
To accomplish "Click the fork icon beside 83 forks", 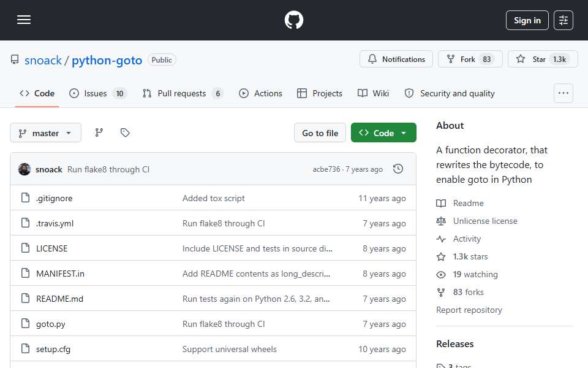I will 441,293.
